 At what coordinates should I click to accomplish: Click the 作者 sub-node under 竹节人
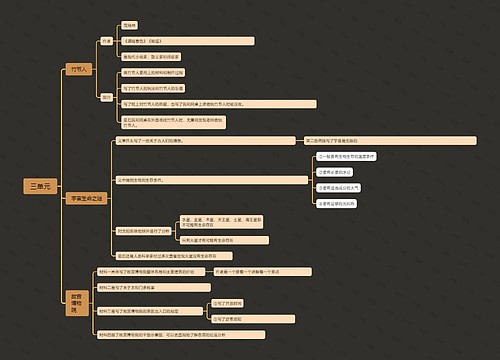[107, 41]
